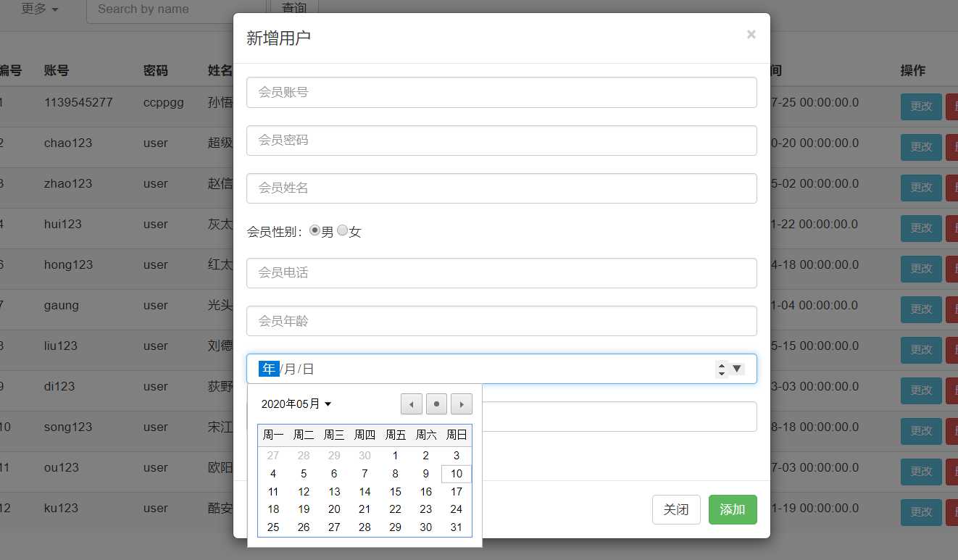Click the green 添加 button
Viewport: 958px width, 560px height.
pos(733,509)
